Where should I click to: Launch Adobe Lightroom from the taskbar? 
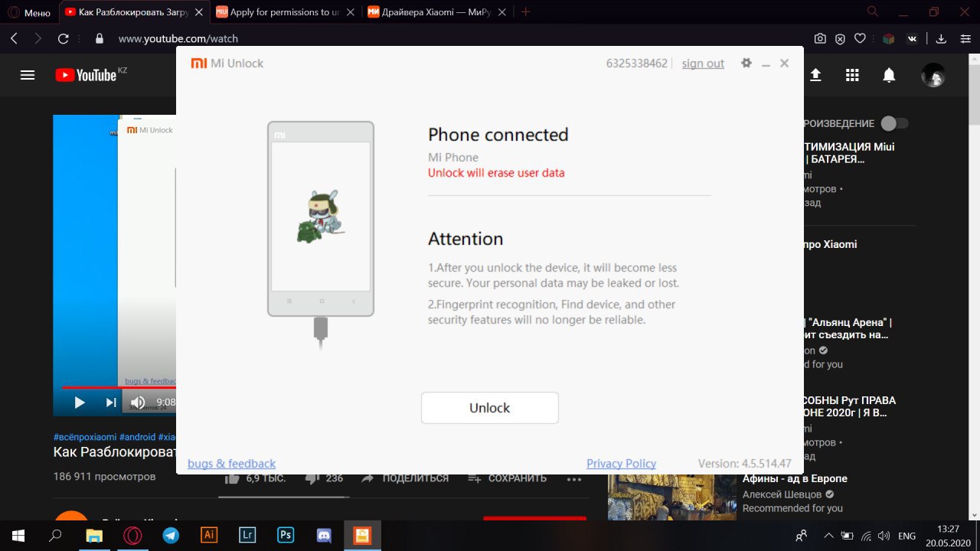247,535
